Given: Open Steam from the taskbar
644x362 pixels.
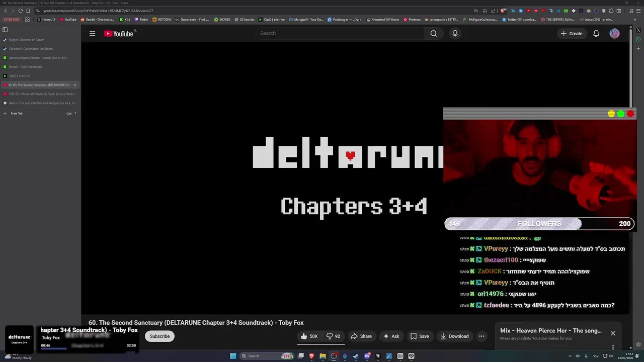Looking at the screenshot, I should click(356, 356).
